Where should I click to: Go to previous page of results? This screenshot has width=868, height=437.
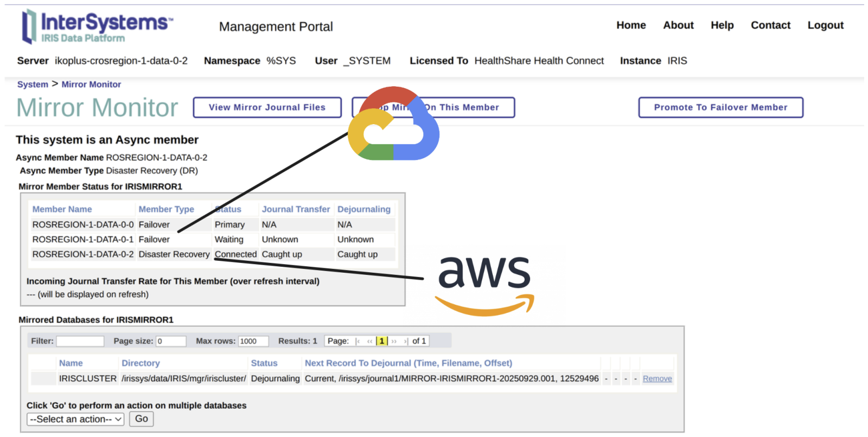point(369,341)
